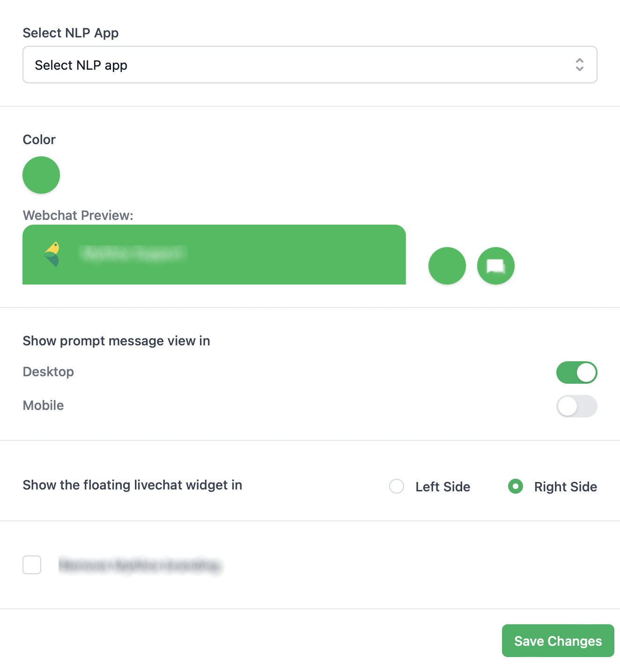The height and width of the screenshot is (672, 620).
Task: Open the green Color picker swatch
Action: (x=41, y=175)
